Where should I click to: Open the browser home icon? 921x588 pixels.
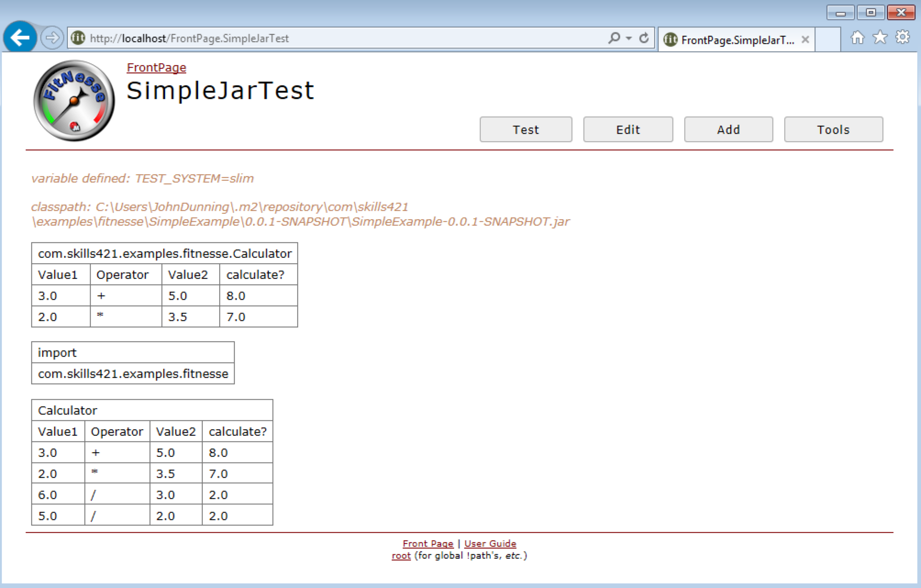[857, 38]
